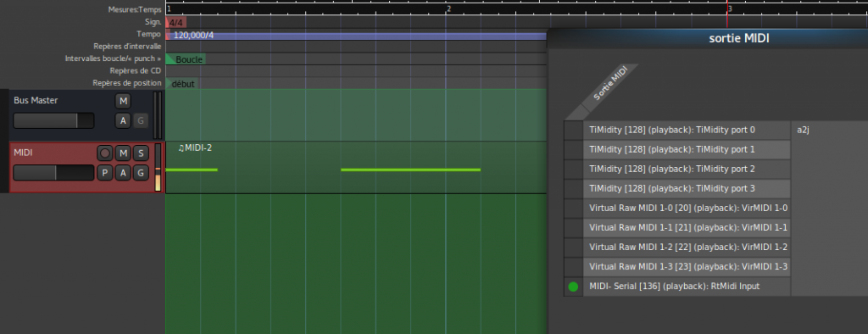Click MIDI- Serial RtMidi Input row label
The image size is (868, 334).
(x=687, y=287)
